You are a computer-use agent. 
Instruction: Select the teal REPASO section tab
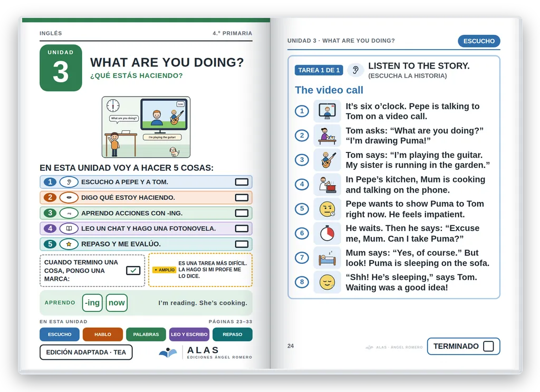[233, 334]
